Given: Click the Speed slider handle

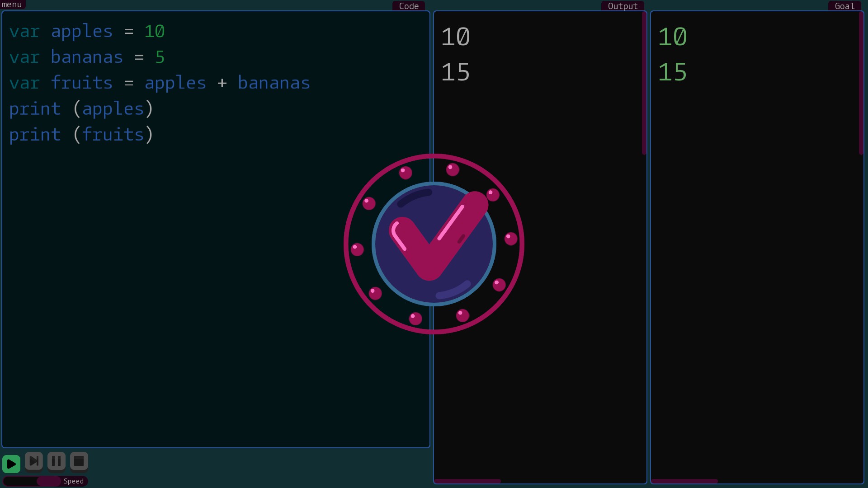Looking at the screenshot, I should (x=48, y=481).
